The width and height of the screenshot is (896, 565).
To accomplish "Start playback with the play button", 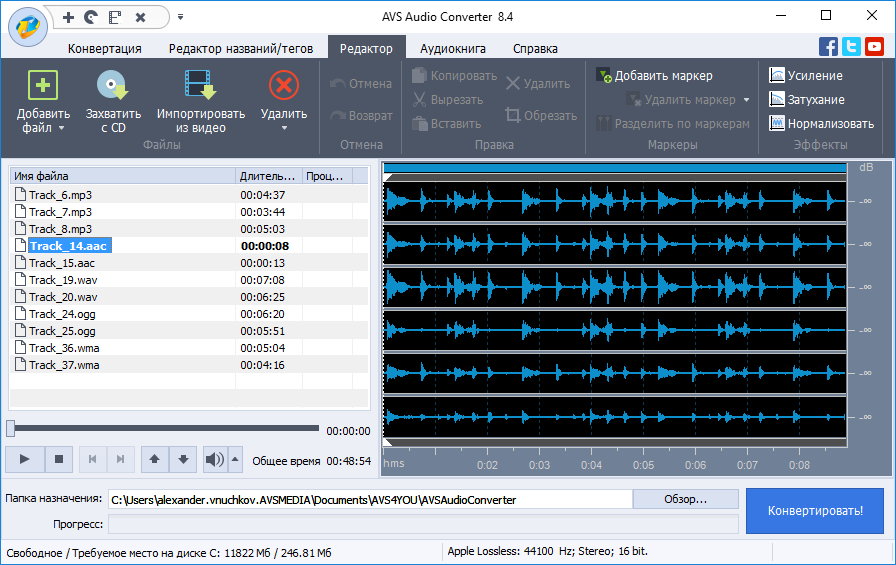I will [x=25, y=459].
